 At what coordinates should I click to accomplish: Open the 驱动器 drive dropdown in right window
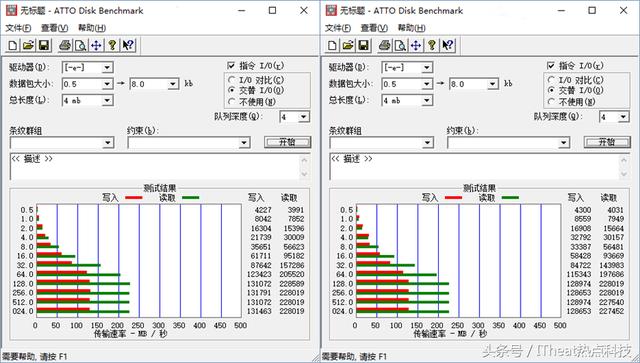coord(427,67)
